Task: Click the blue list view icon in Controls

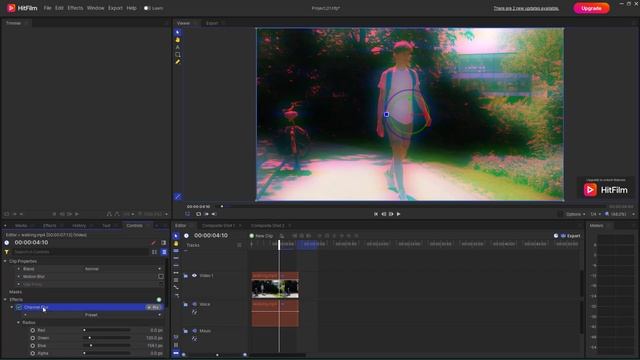Action: [x=164, y=252]
